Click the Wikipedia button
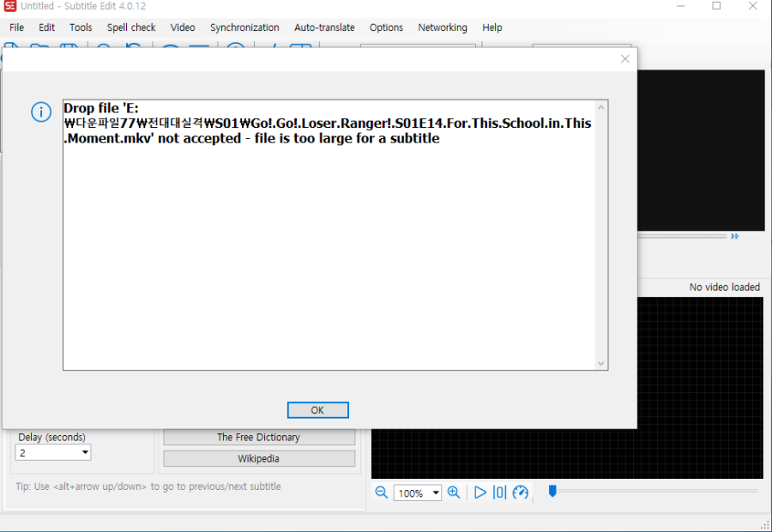772x532 pixels. click(259, 458)
